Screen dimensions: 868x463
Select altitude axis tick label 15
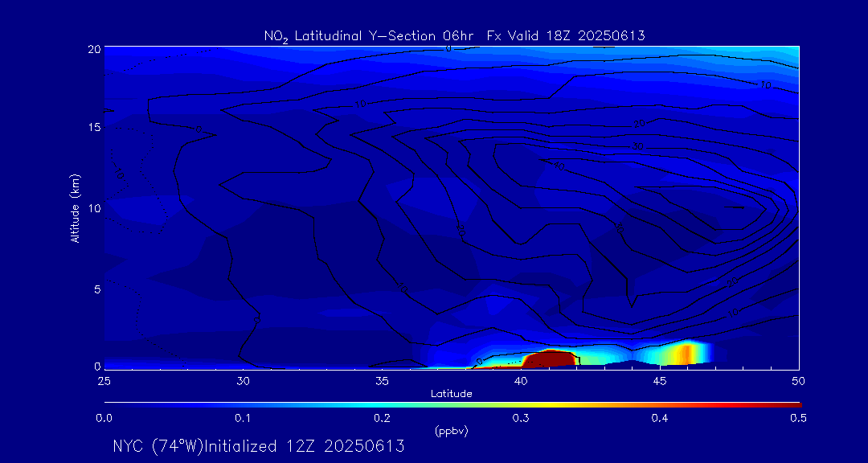click(93, 127)
